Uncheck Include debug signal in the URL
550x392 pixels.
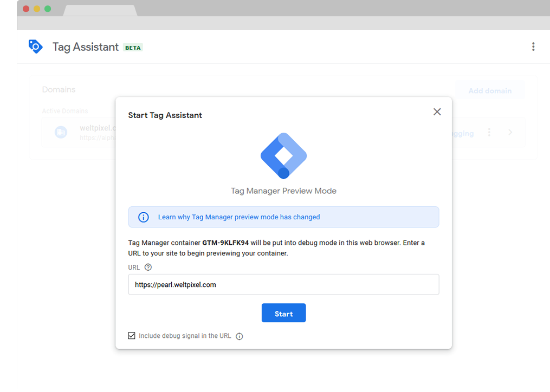[x=132, y=336]
